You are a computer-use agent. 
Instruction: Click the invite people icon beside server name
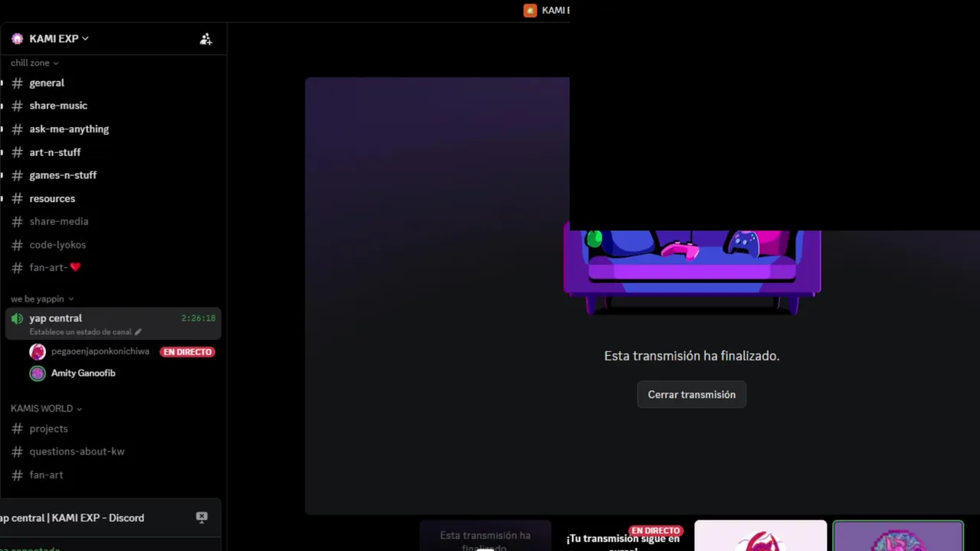coord(205,39)
